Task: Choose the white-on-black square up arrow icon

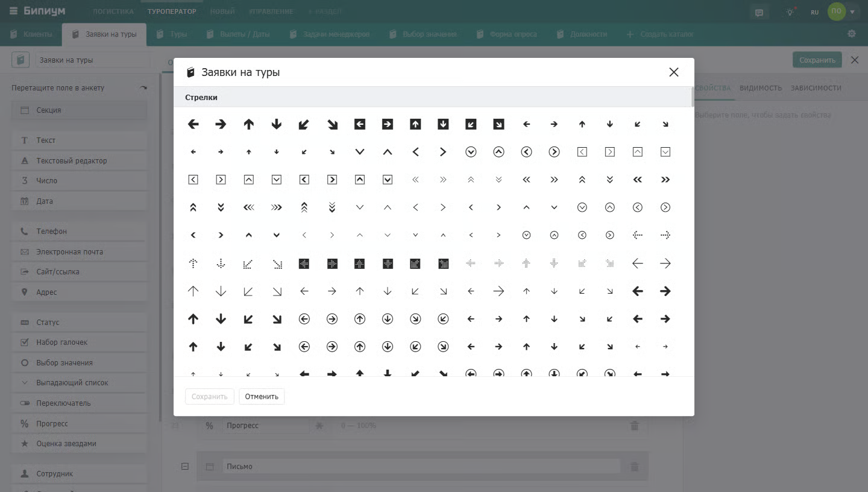Action: click(x=415, y=124)
